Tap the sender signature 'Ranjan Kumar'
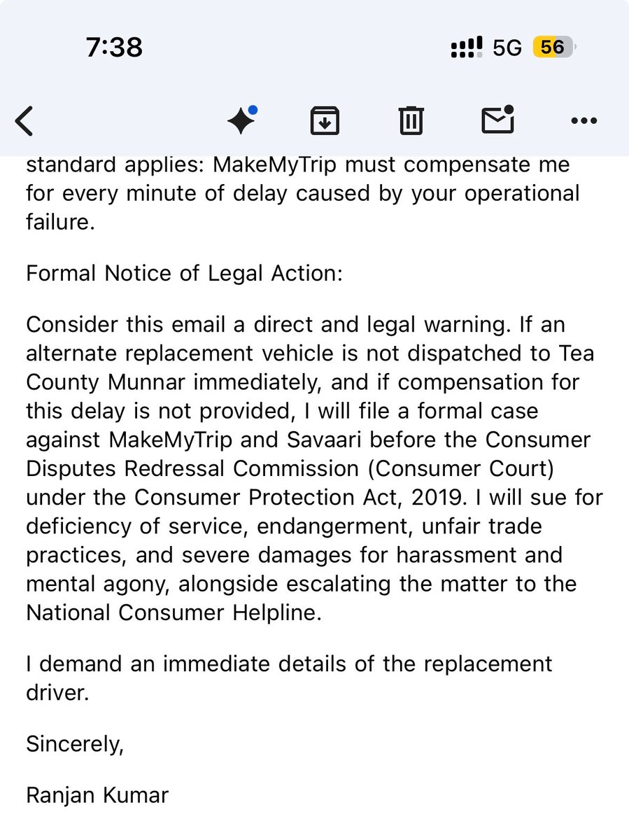629x840 pixels. click(97, 796)
